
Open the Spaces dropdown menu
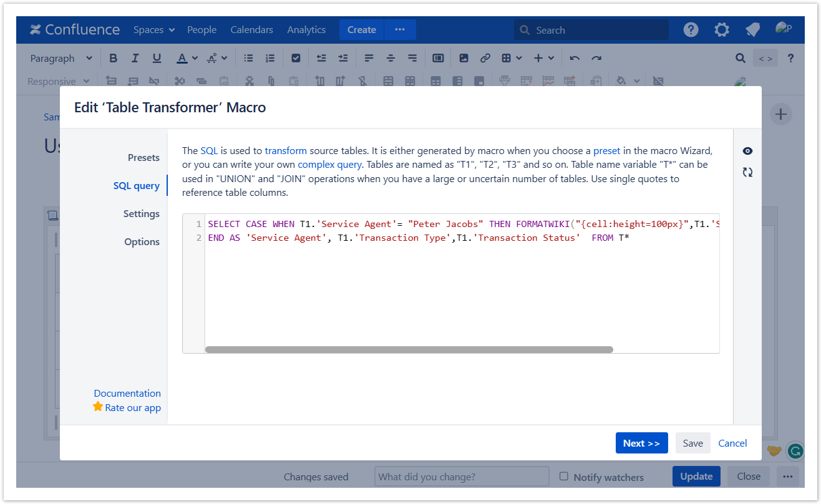pyautogui.click(x=154, y=30)
